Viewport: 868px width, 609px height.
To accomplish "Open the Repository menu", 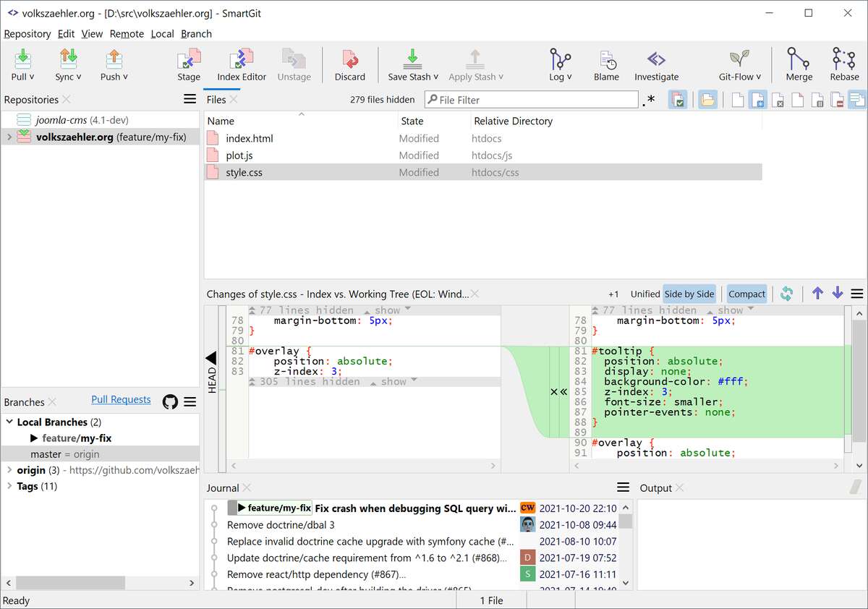I will 27,33.
